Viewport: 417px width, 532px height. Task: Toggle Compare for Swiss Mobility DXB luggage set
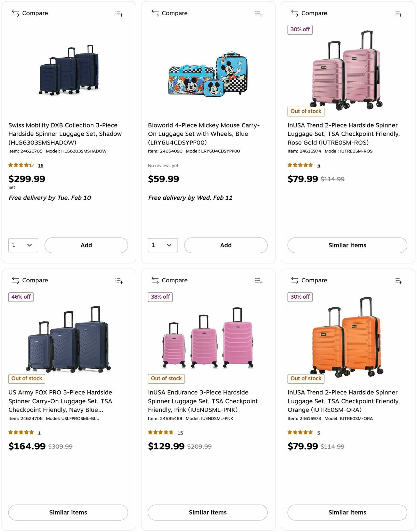tap(30, 13)
